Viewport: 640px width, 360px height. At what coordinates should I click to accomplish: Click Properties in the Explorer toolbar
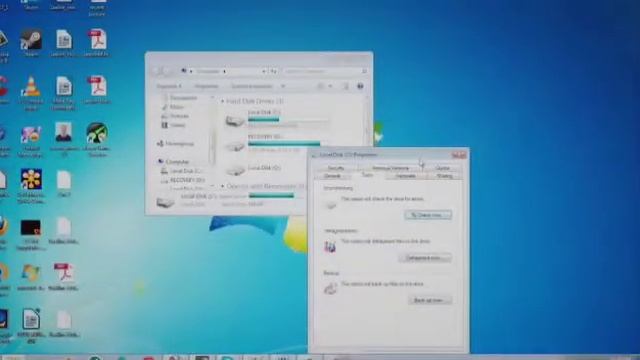point(206,86)
